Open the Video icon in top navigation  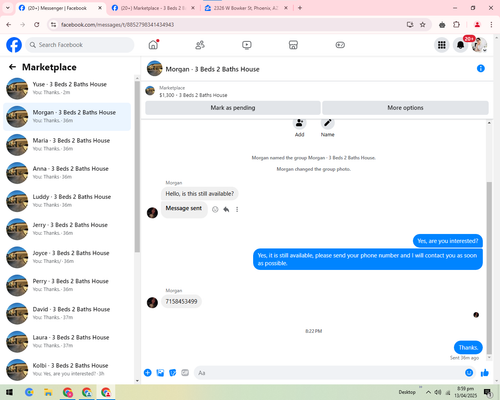[x=247, y=45]
